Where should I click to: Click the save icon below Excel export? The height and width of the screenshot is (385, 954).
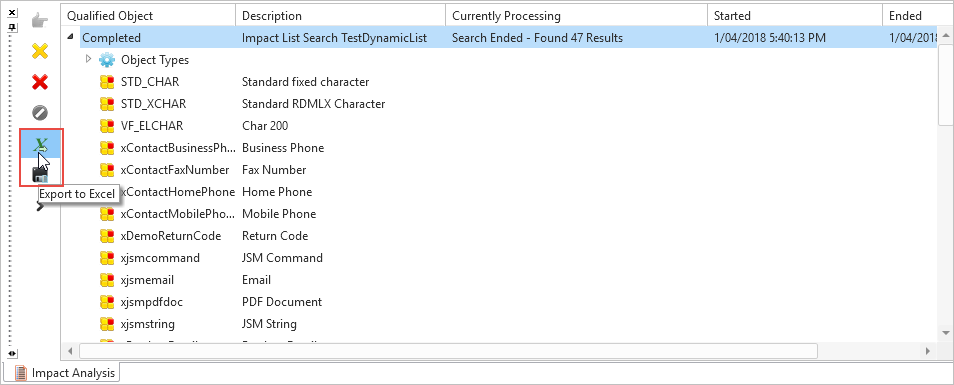(40, 175)
